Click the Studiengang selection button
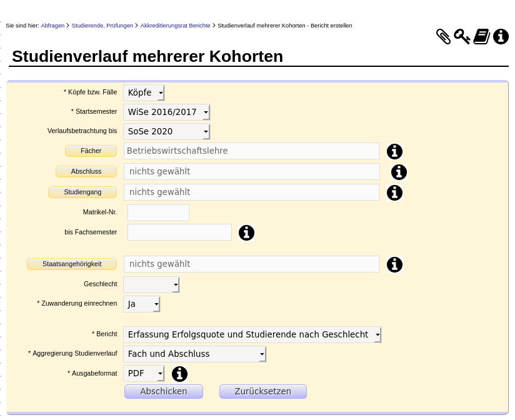515x420 pixels. [82, 192]
